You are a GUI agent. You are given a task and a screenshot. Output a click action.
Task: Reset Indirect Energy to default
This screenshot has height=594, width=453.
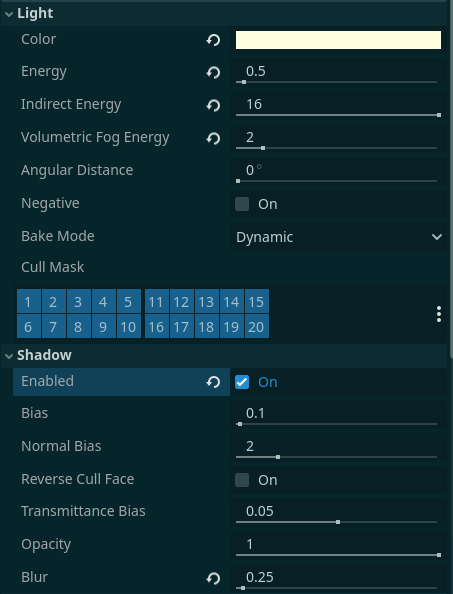pos(213,105)
